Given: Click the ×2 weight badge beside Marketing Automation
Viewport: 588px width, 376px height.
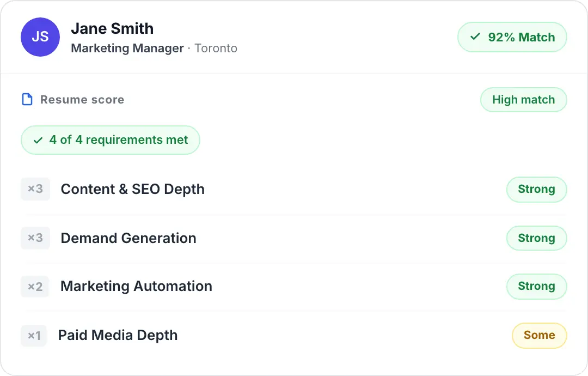Looking at the screenshot, I should pyautogui.click(x=35, y=286).
